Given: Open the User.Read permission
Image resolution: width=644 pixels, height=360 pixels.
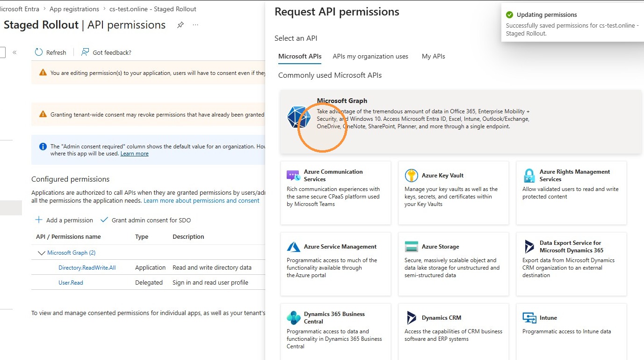Looking at the screenshot, I should (x=71, y=283).
